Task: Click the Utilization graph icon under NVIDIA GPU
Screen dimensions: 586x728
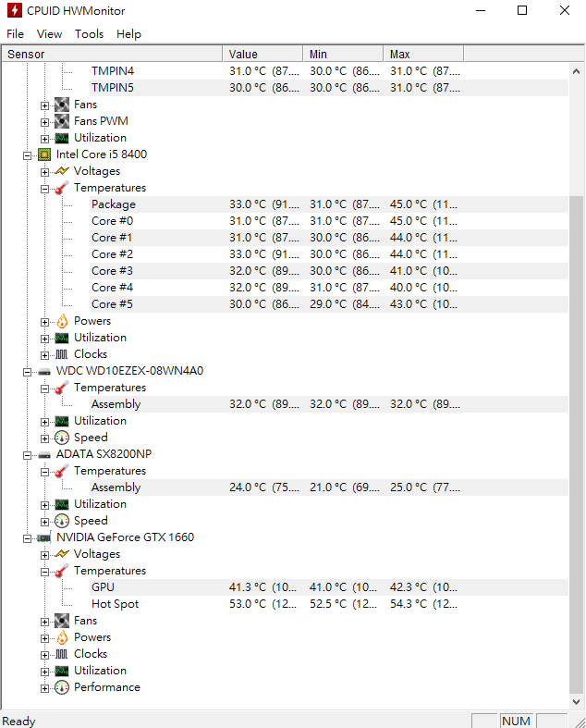Action: click(x=62, y=671)
